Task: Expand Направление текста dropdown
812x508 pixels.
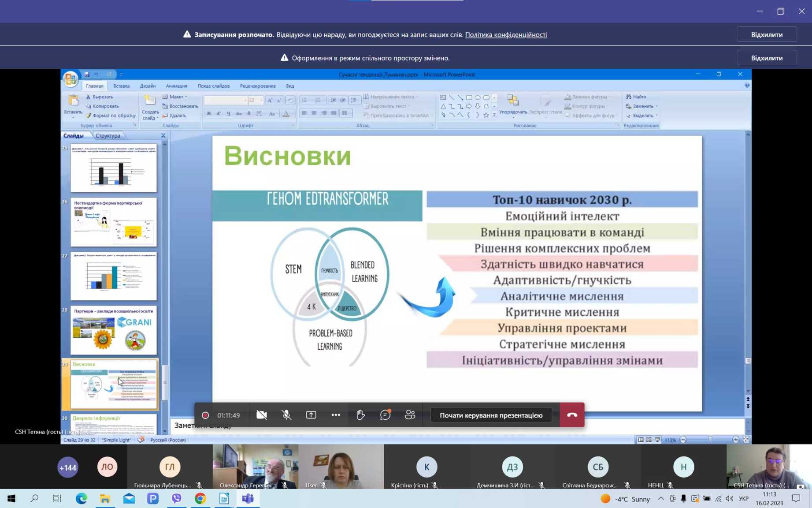Action: 391,97
